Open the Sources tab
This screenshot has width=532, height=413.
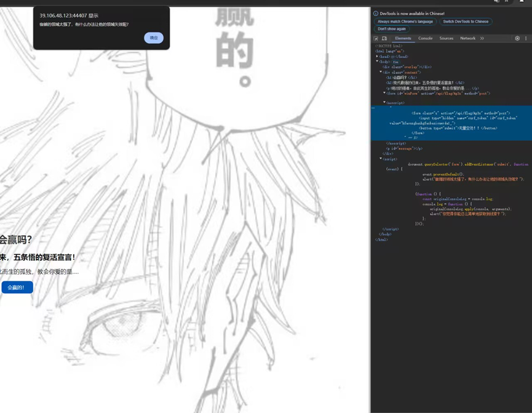click(446, 38)
